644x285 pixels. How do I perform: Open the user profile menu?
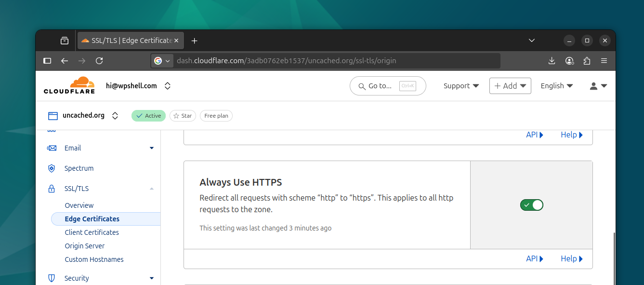[598, 86]
